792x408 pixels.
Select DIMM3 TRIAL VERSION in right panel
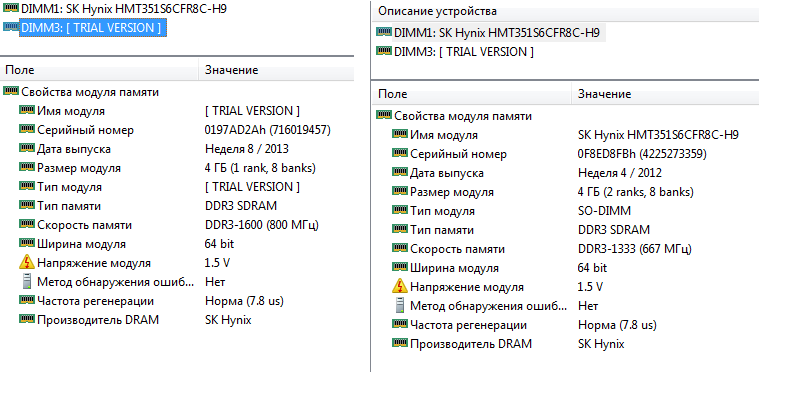pos(464,52)
